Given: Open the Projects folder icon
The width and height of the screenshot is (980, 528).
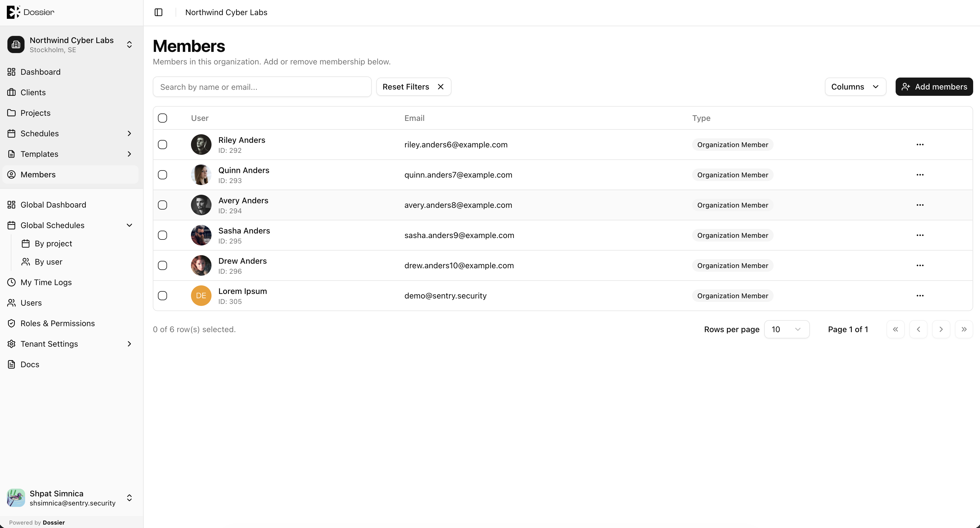Looking at the screenshot, I should [x=11, y=113].
